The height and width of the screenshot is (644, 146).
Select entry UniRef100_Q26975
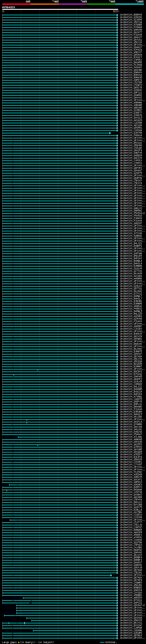click(x=131, y=173)
